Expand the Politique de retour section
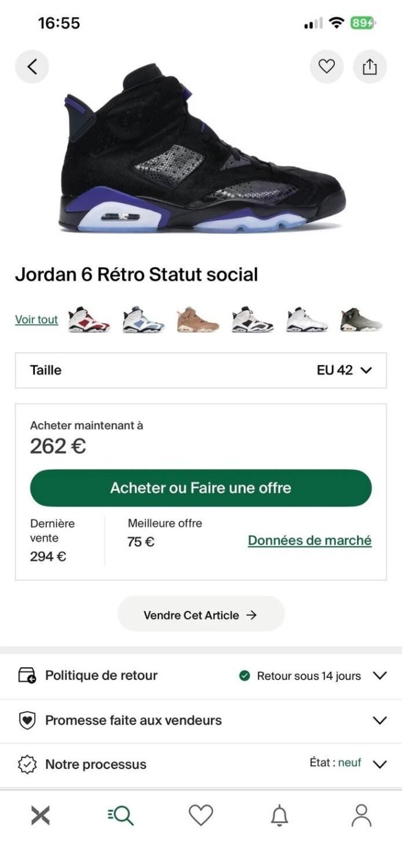 coord(201,676)
